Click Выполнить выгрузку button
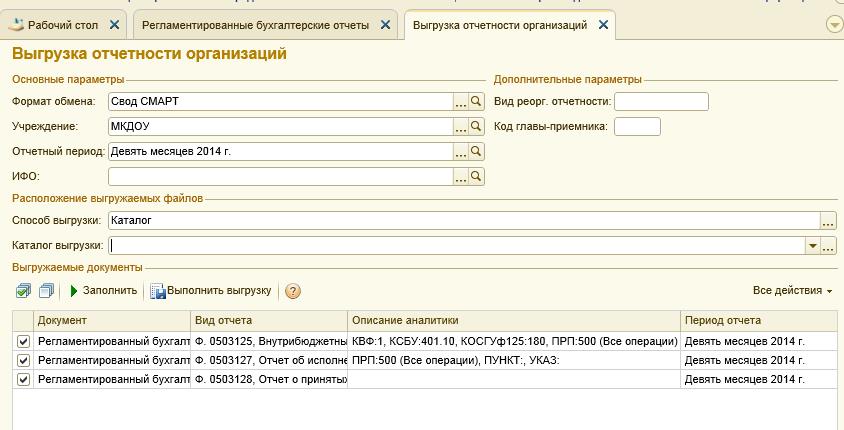 coord(210,291)
